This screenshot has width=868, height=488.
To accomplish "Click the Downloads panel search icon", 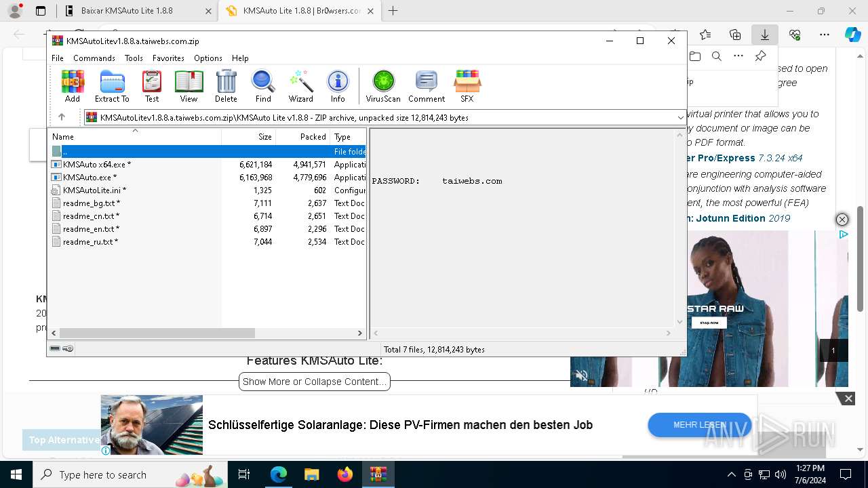I will tap(717, 56).
